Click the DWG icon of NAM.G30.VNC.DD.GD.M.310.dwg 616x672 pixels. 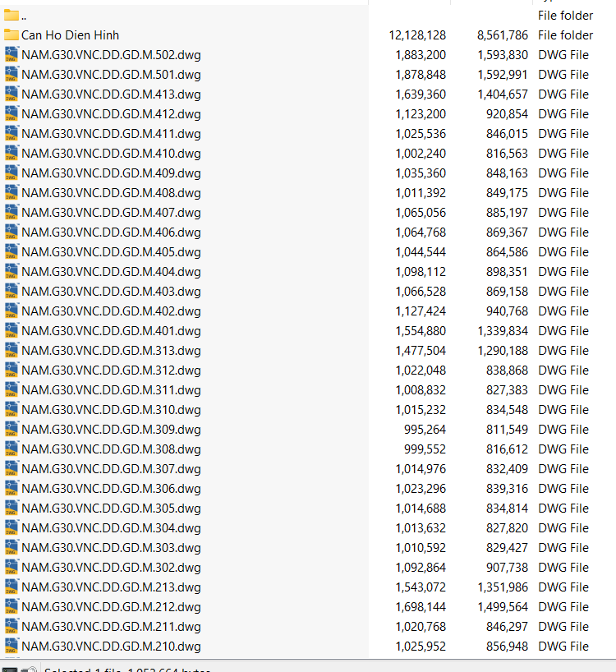coord(11,410)
